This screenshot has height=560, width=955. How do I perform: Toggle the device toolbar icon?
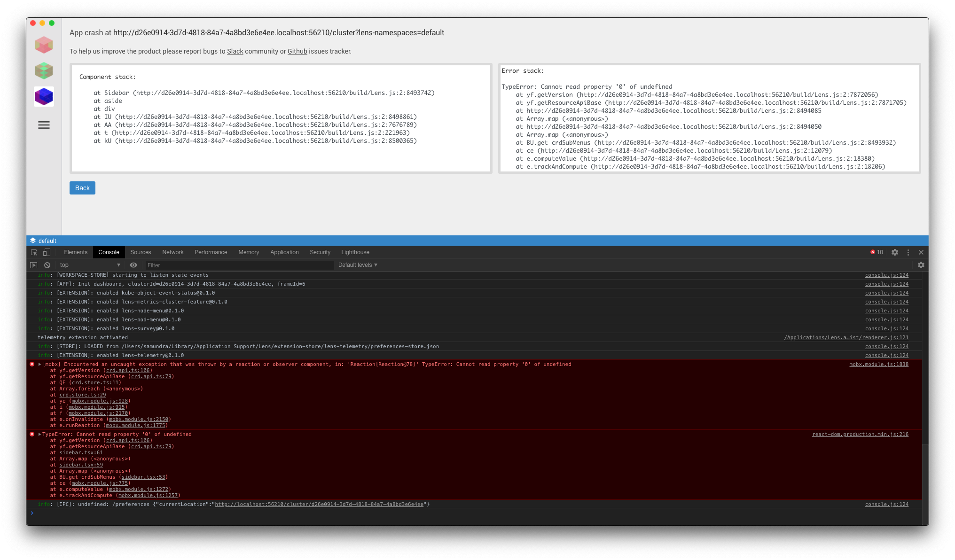[x=47, y=252]
